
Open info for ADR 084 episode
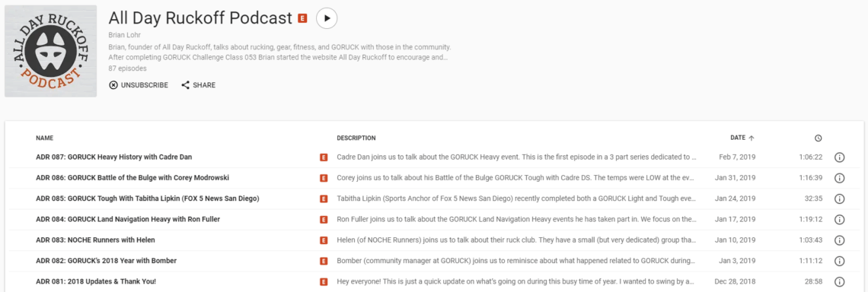point(838,220)
